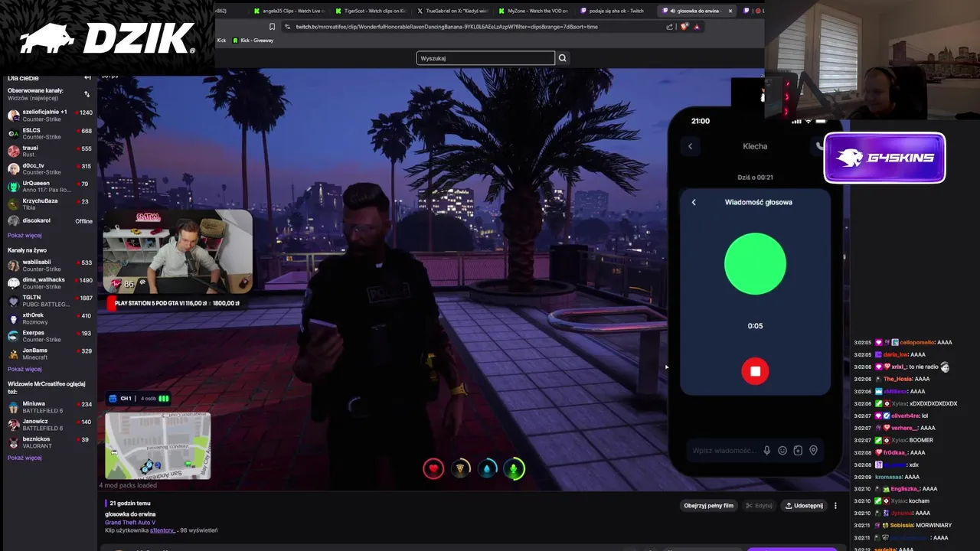Click Obejrzyj pełny film button

pyautogui.click(x=708, y=506)
